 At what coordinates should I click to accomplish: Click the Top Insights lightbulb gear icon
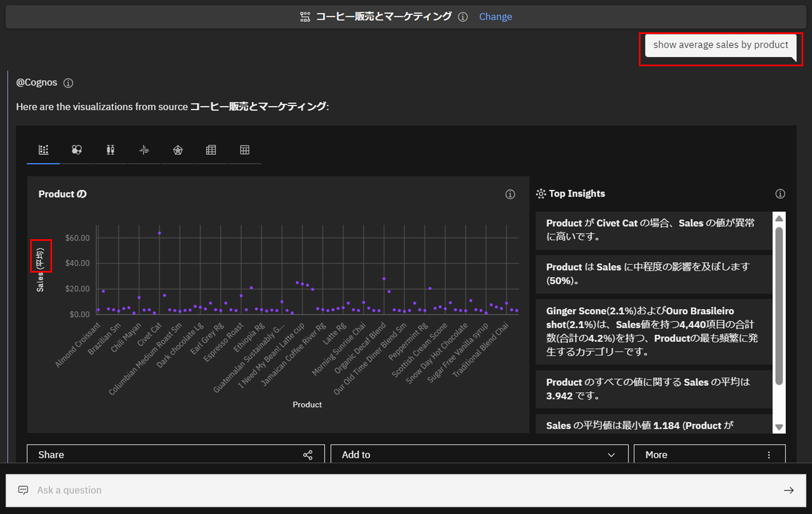pyautogui.click(x=541, y=194)
